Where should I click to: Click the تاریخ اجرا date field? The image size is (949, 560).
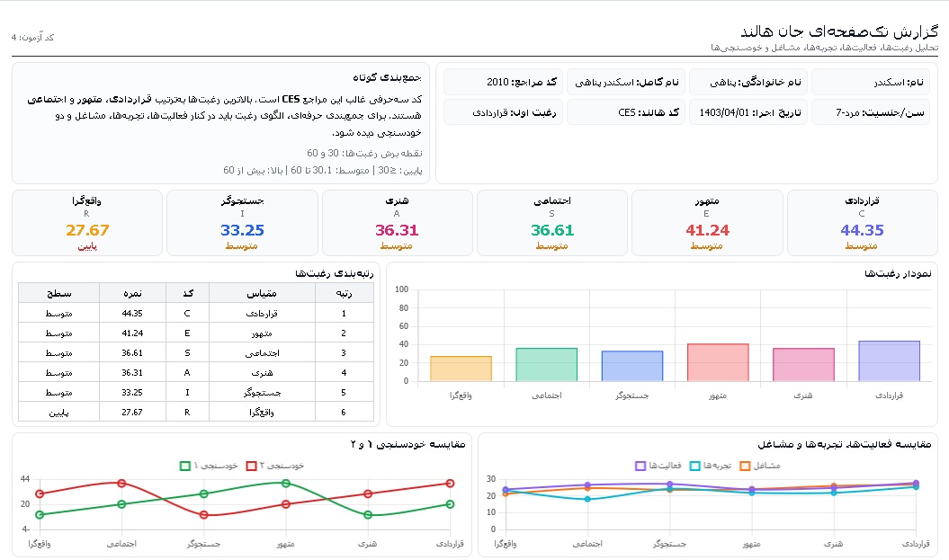[x=748, y=111]
